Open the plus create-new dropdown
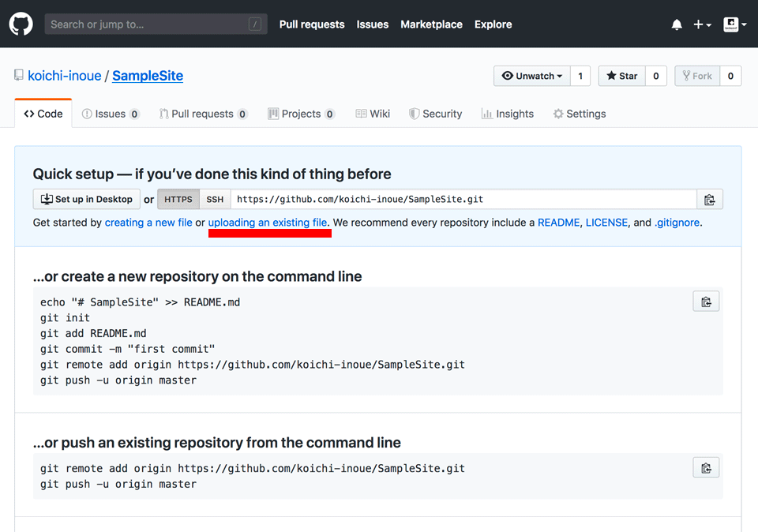The image size is (758, 532). click(x=702, y=24)
